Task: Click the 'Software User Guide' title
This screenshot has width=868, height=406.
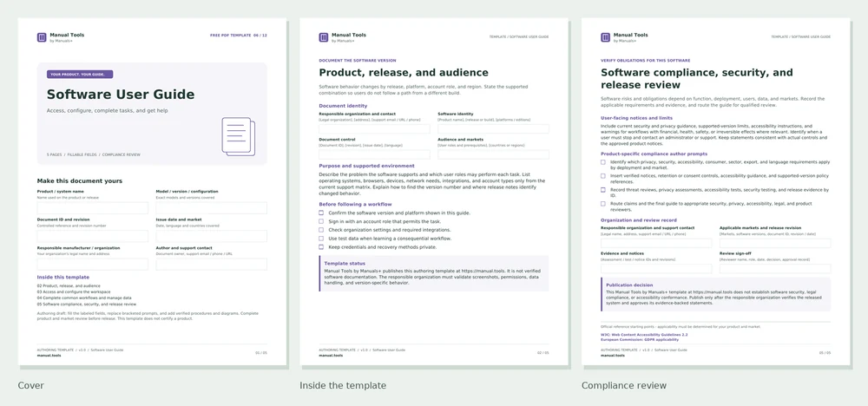Action: point(120,94)
